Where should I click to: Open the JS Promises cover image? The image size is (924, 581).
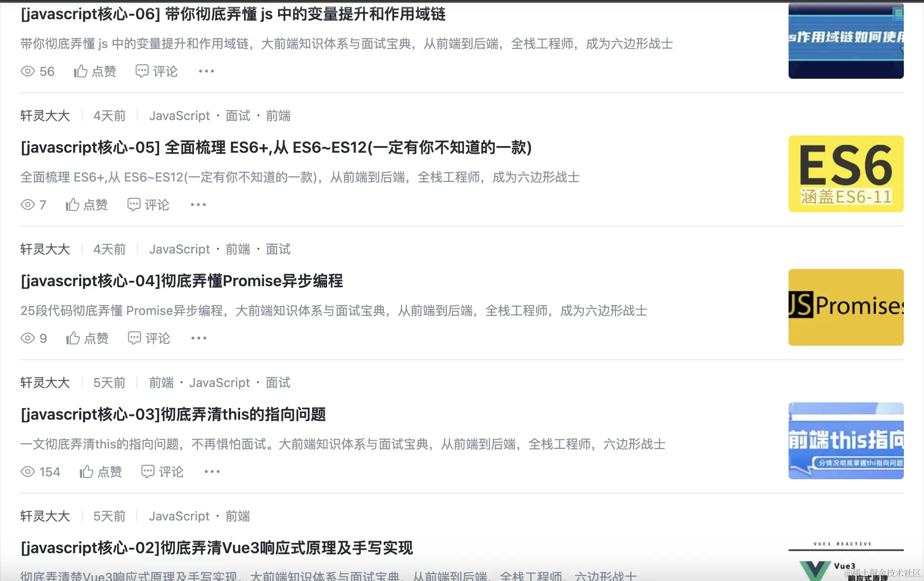pos(846,307)
